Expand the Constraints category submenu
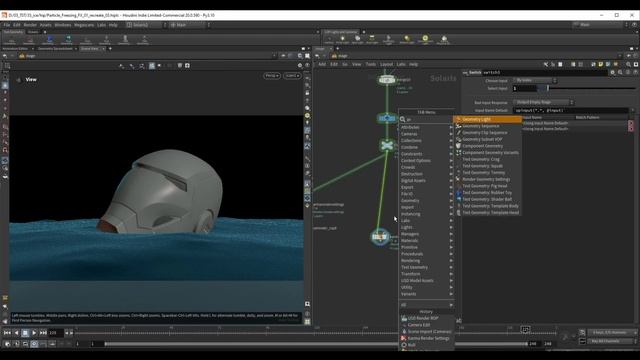The image size is (640, 360). tap(426, 154)
